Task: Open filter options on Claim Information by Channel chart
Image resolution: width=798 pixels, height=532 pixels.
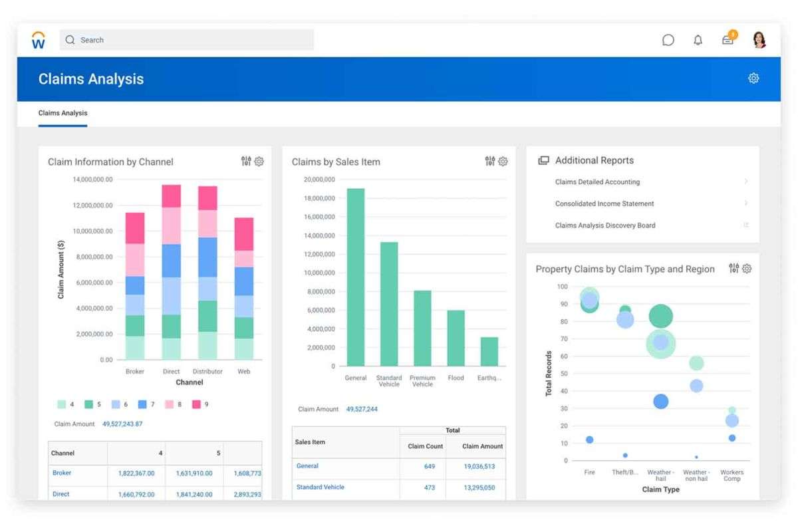Action: 246,161
